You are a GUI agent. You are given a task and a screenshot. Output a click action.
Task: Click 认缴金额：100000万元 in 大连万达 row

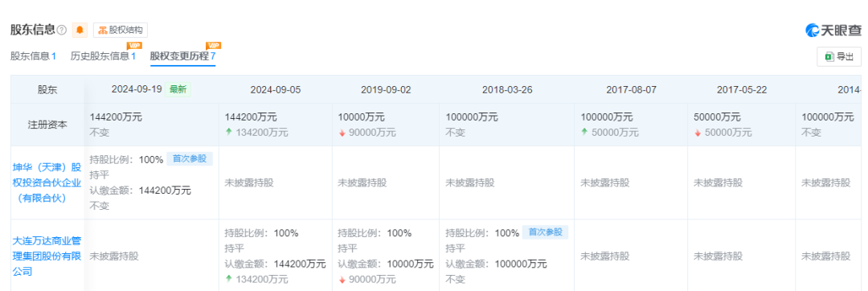[x=496, y=264]
